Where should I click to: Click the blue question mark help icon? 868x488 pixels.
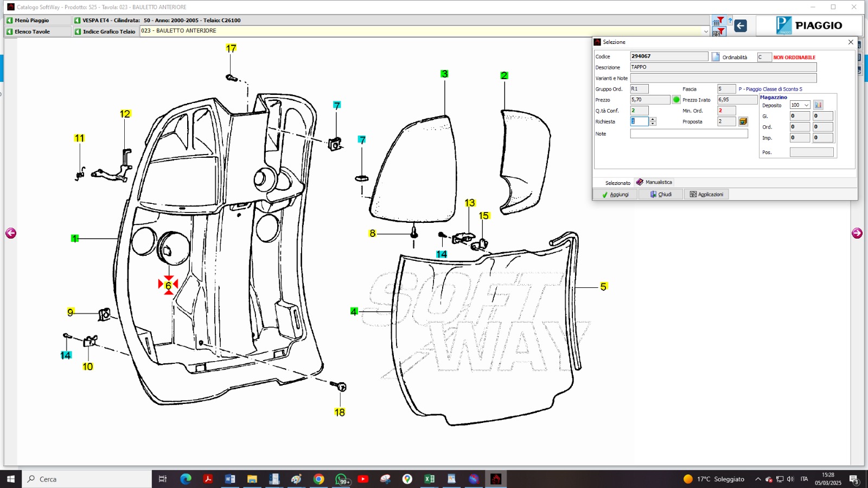coord(730,21)
